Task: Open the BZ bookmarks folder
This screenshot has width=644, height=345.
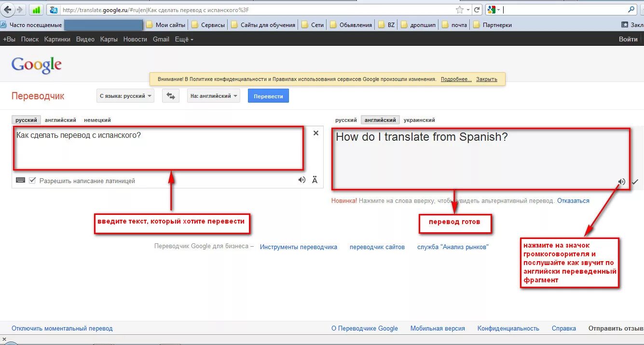Action: pos(386,25)
